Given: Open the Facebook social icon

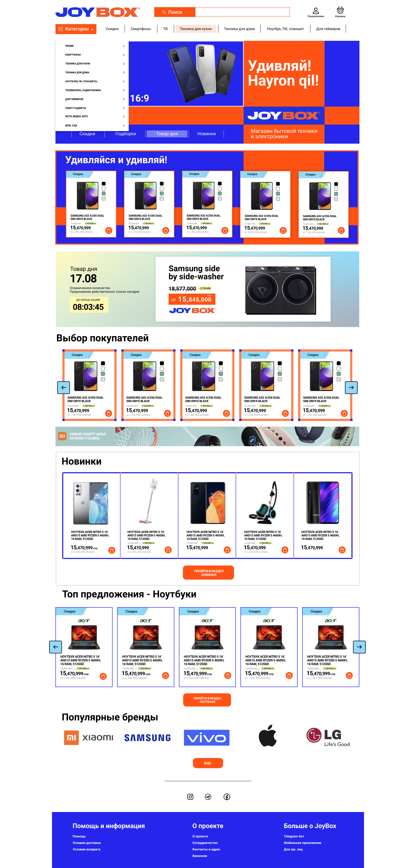Looking at the screenshot, I should click(227, 797).
